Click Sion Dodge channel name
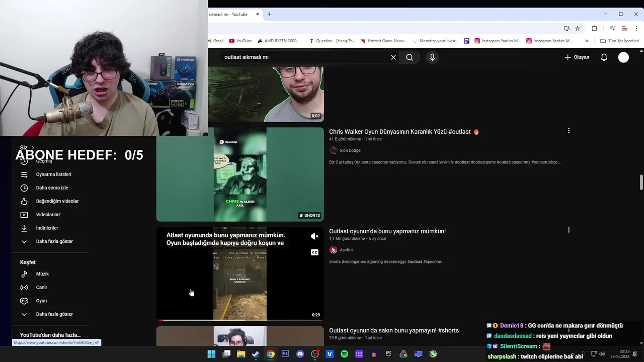Image resolution: width=644 pixels, height=362 pixels. coord(350,150)
